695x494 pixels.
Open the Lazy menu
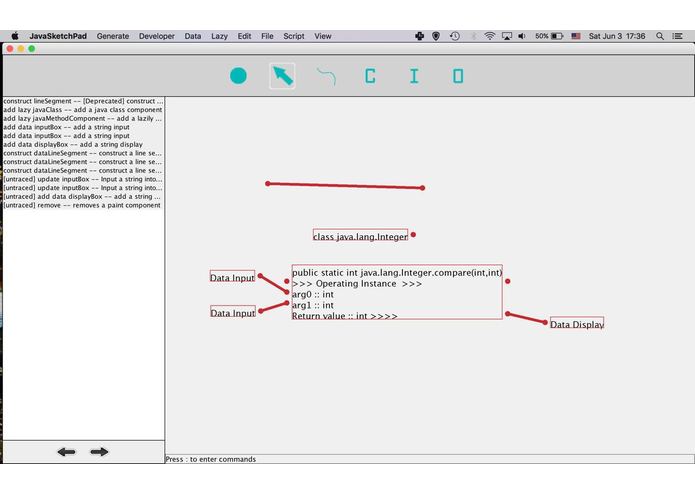pyautogui.click(x=219, y=36)
